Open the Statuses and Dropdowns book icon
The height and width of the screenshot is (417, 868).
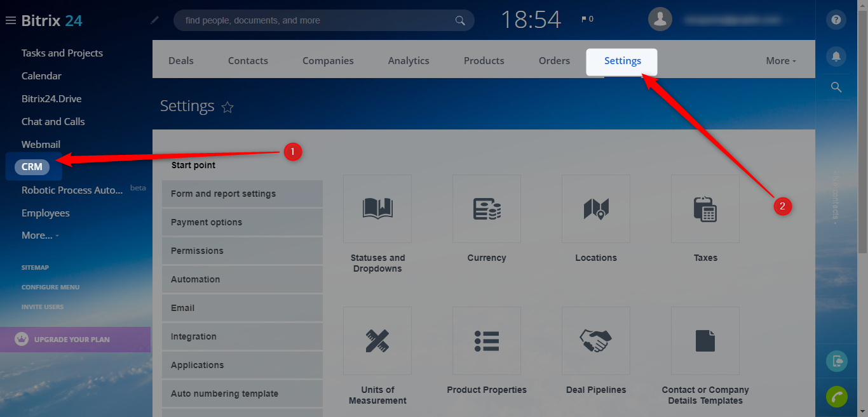(x=377, y=209)
